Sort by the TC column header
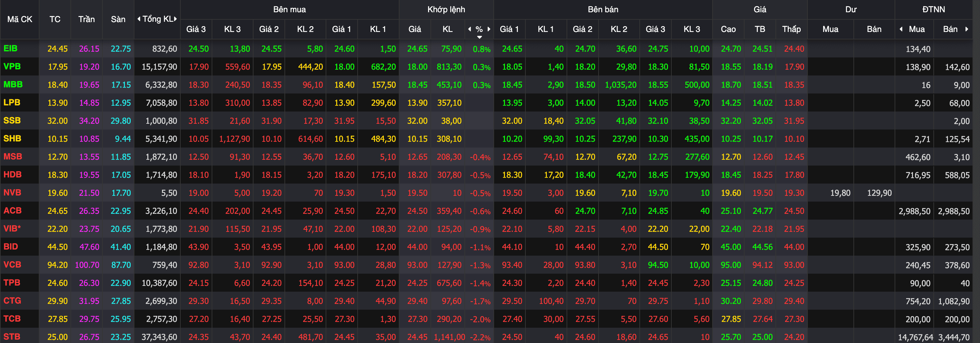The height and width of the screenshot is (343, 980). point(55,19)
